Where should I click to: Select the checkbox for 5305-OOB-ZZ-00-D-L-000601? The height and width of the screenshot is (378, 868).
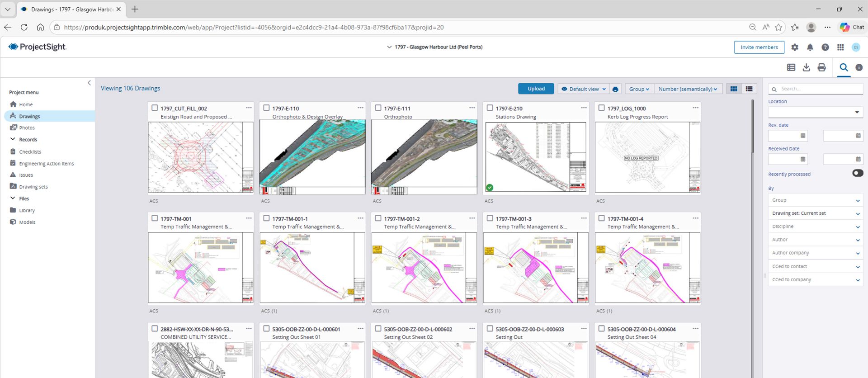pos(266,329)
